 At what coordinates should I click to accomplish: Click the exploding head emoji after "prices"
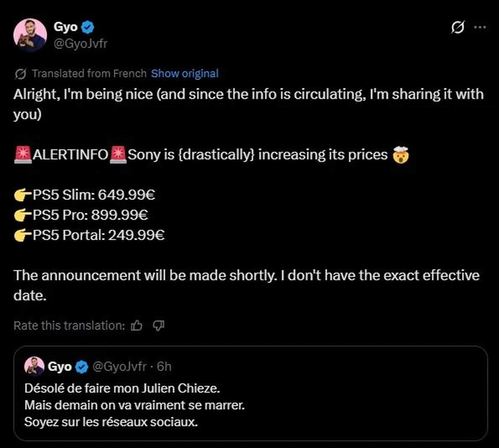(x=401, y=155)
